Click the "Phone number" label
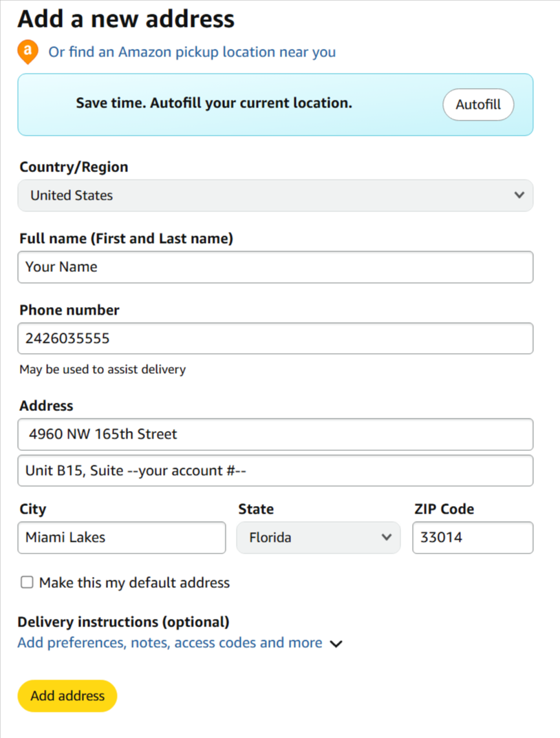The image size is (560, 738). 69,310
